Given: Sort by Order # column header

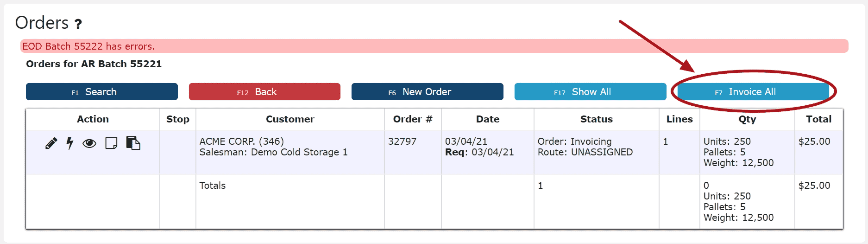Looking at the screenshot, I should [x=413, y=119].
